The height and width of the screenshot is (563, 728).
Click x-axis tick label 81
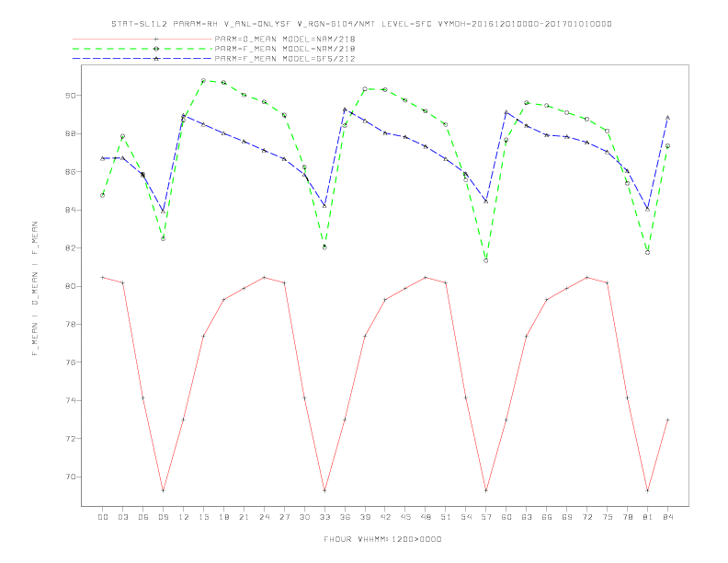648,517
